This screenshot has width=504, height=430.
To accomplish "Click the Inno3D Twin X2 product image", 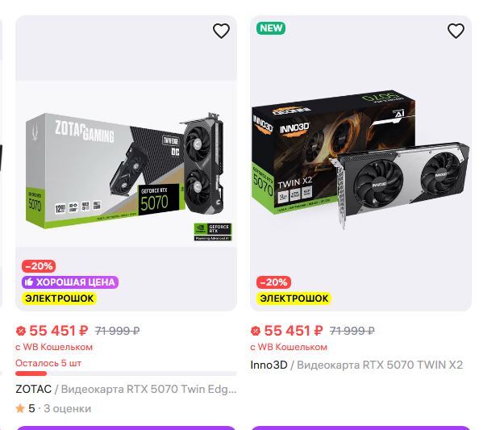I will tap(360, 161).
